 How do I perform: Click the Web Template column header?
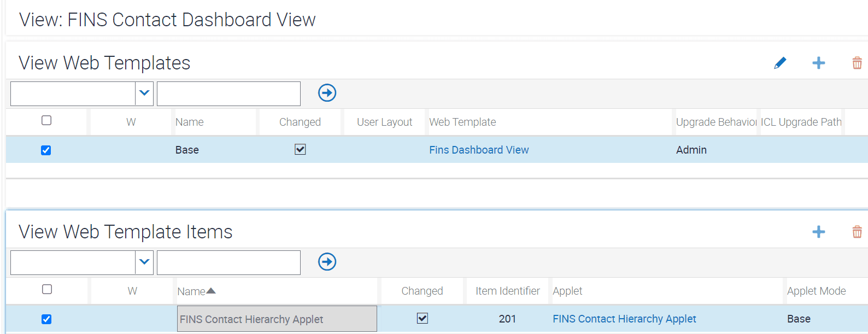(462, 122)
